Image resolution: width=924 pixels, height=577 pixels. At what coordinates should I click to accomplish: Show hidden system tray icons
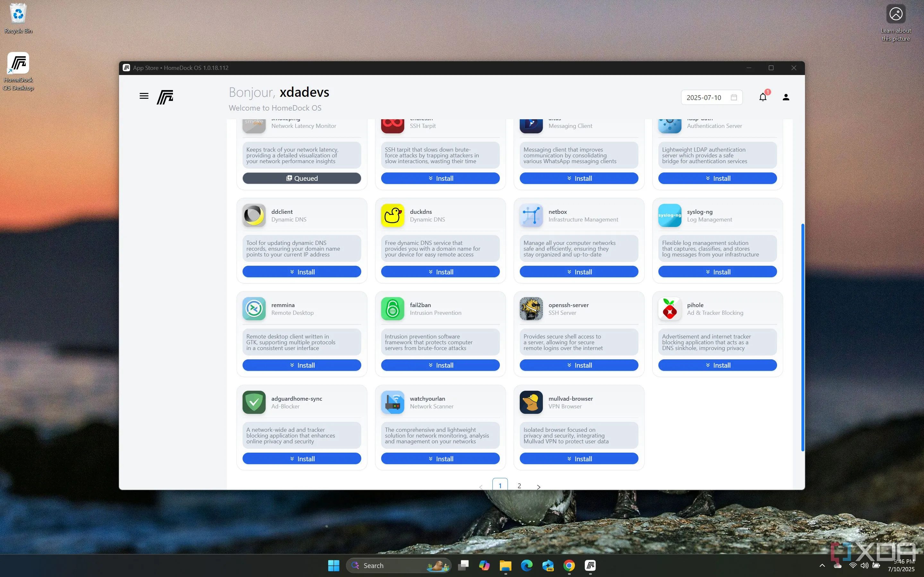(822, 565)
